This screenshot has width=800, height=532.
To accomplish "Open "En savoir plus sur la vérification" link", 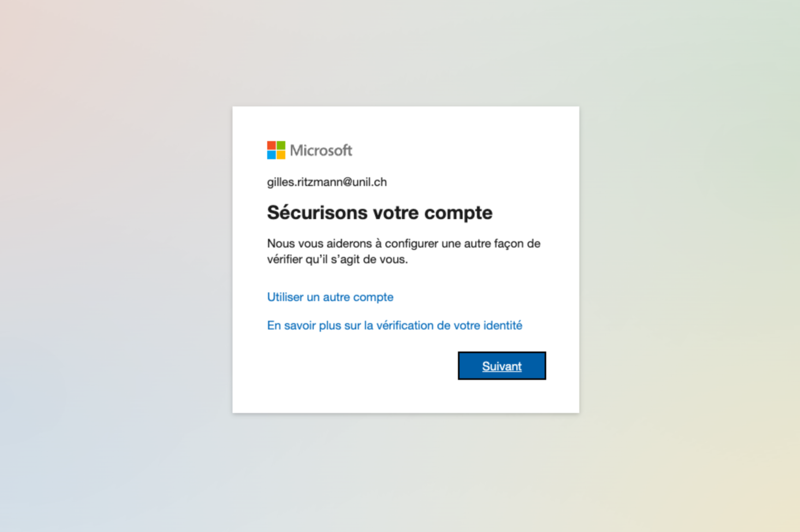I will coord(394,325).
